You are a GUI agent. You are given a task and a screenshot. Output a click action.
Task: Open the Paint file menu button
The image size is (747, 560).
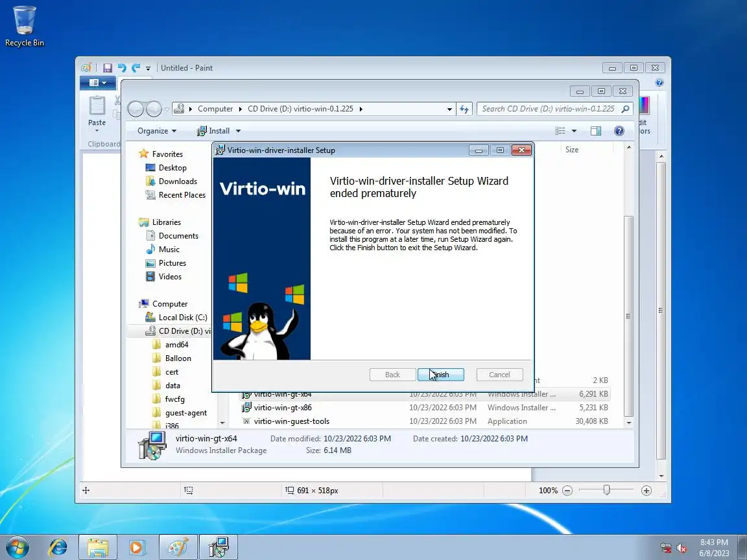coord(98,83)
